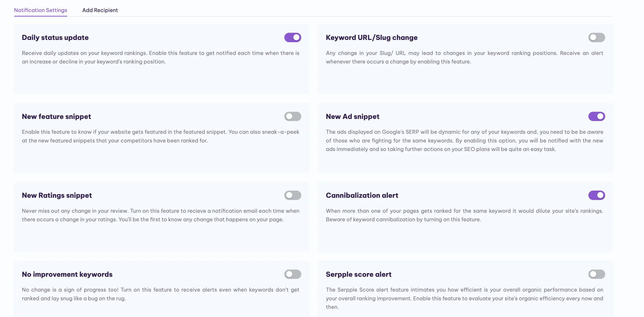Switch off the New Ad snippet toggle
Screen dimensions: 644x317
597,116
